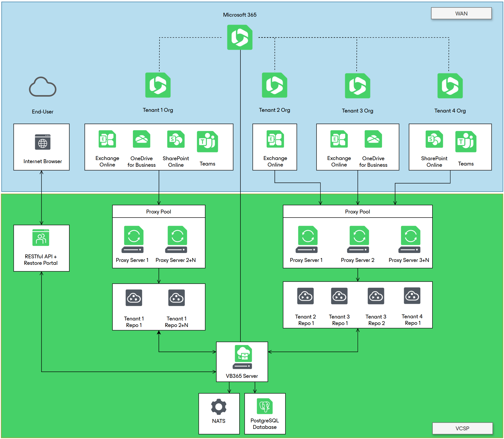Click the Tenant 3 Org label

tap(357, 111)
